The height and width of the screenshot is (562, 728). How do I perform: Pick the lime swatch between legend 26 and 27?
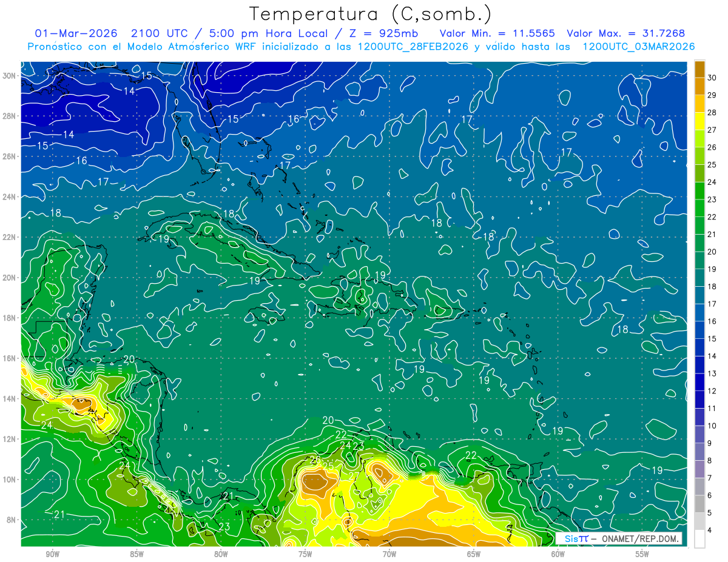tap(699, 138)
